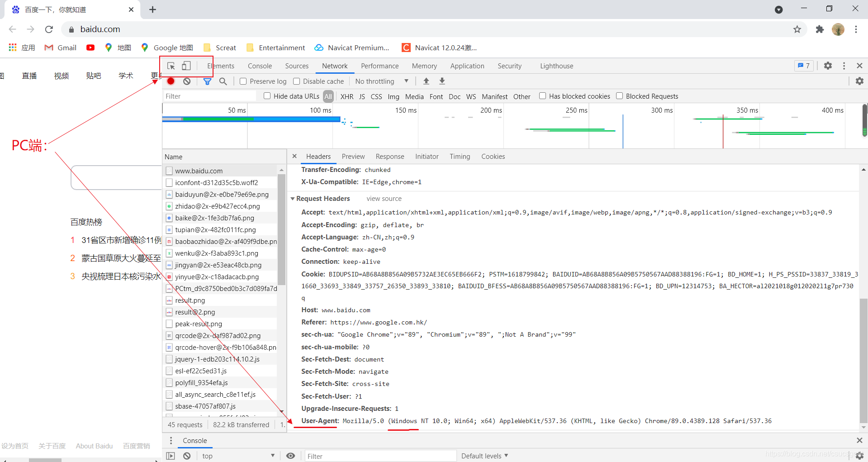The height and width of the screenshot is (462, 868).
Task: Open Console settings gear icon
Action: [x=859, y=456]
